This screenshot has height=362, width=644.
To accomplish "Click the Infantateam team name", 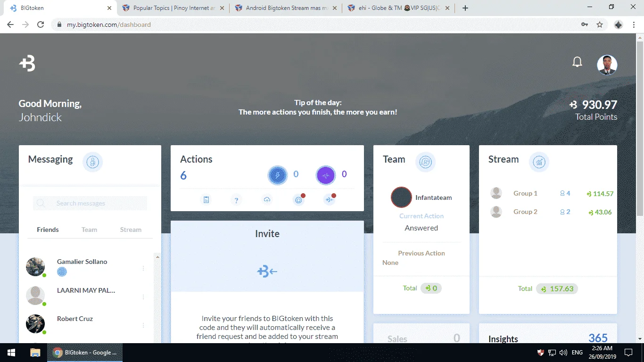I will tap(433, 197).
